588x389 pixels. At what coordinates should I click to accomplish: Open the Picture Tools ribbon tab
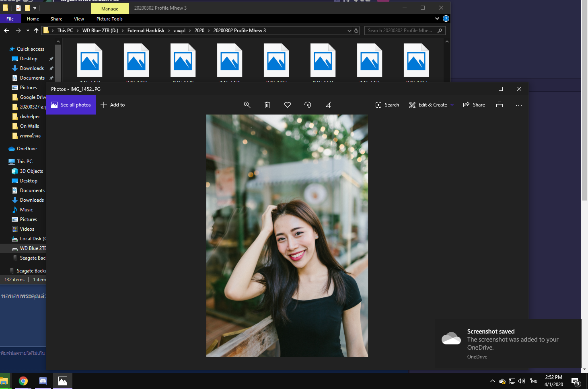point(109,19)
